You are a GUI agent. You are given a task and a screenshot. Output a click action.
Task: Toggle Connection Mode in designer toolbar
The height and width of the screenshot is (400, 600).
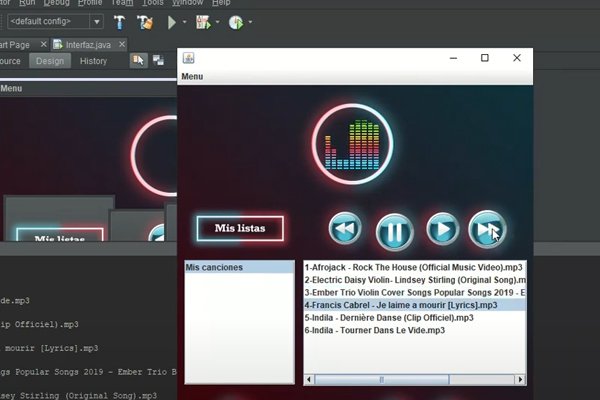coord(157,61)
